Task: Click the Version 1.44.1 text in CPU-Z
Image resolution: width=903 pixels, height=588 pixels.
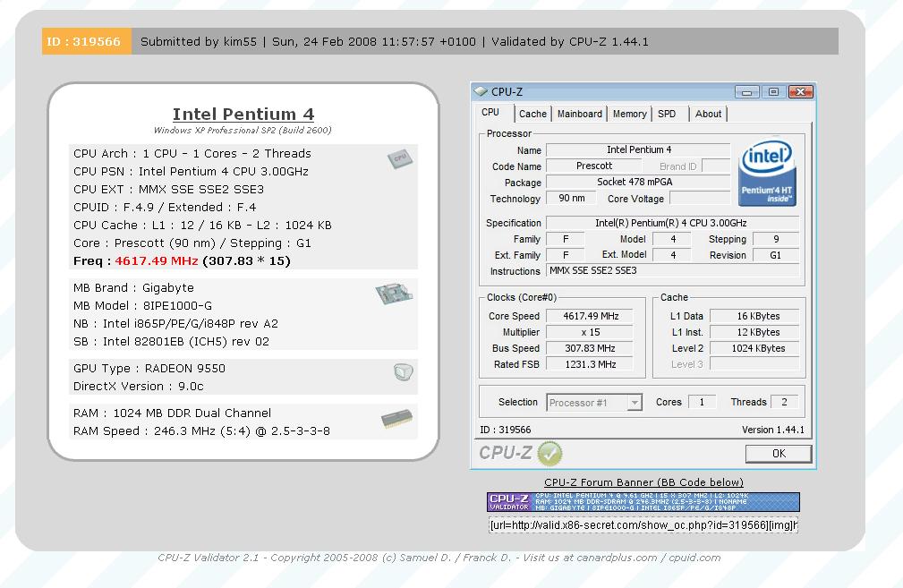Action: [x=773, y=430]
